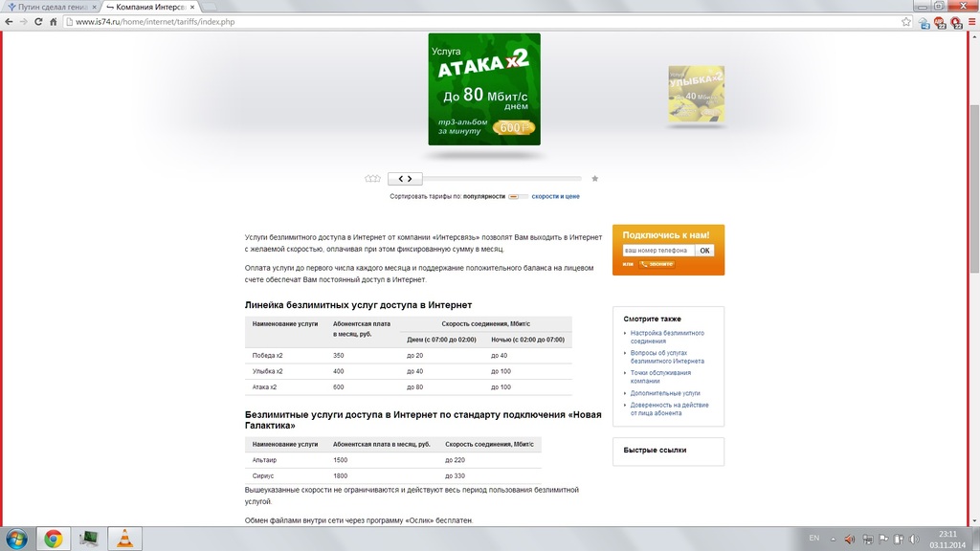Open 'Точки обслуживания компании' link
980x551 pixels.
coord(660,377)
